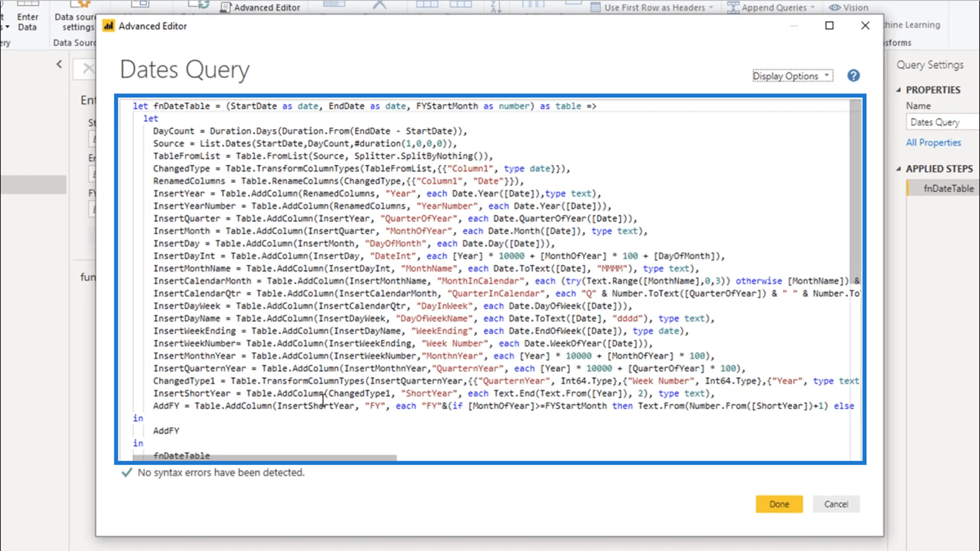
Task: Click the code editor horizontal scrollbar
Action: tap(265, 457)
